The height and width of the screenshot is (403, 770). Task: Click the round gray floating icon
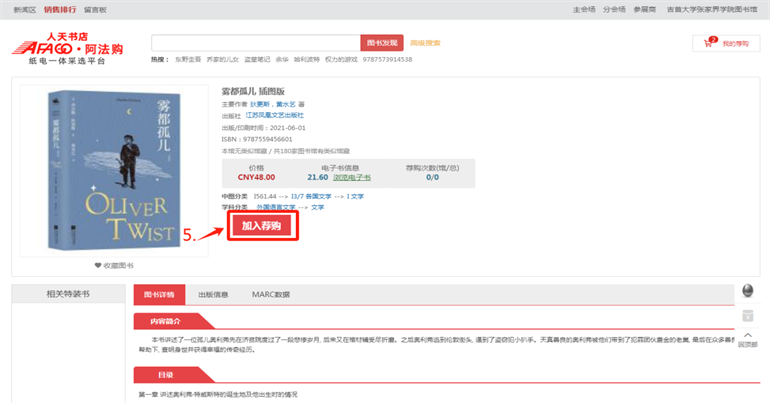pyautogui.click(x=747, y=290)
